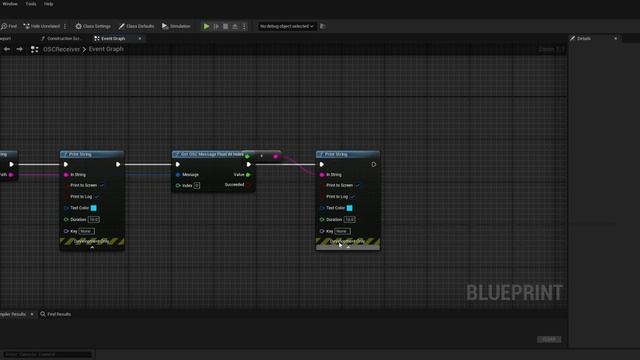Screen dimensions: 640x360
Task: Click first Print String In String pin
Action: click(x=66, y=175)
